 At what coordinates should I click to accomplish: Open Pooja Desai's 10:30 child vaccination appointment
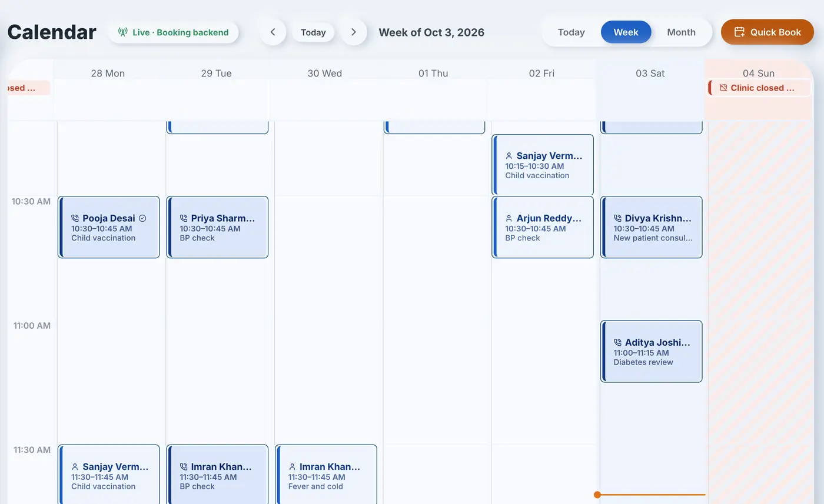(109, 227)
